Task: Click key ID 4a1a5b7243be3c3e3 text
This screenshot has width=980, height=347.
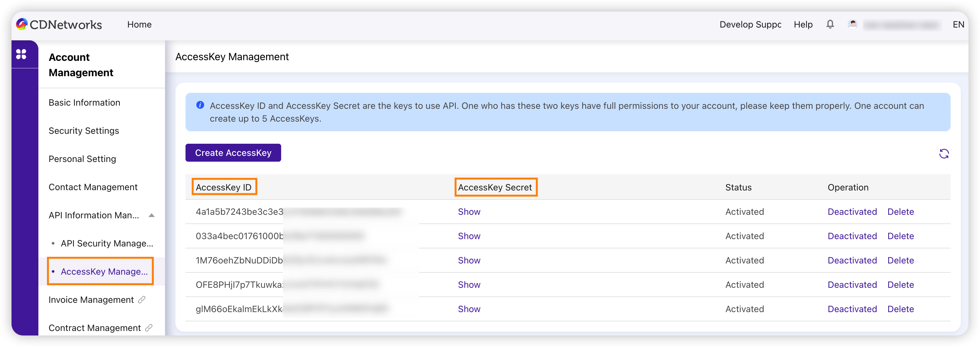Action: click(x=240, y=212)
